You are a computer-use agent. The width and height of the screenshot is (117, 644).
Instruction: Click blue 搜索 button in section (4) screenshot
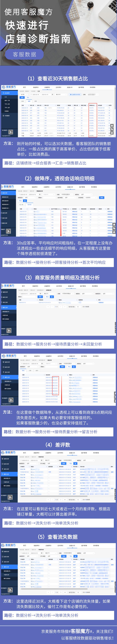click(64, 463)
